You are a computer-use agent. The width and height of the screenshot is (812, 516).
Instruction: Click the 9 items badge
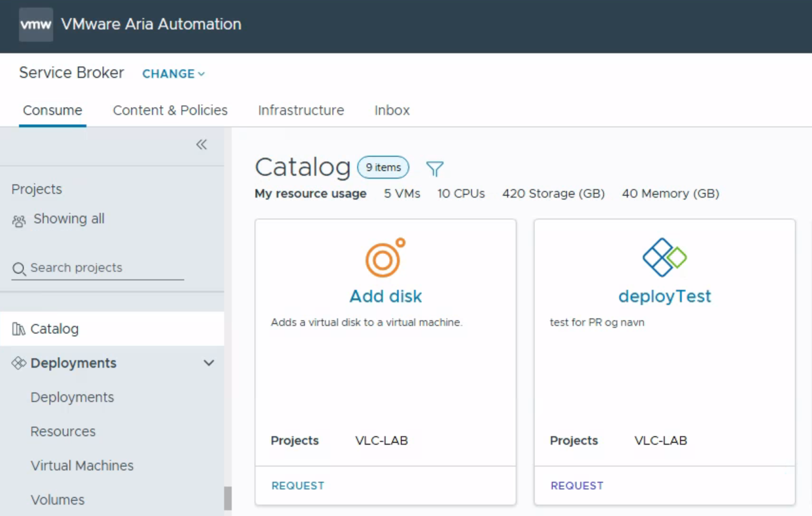(383, 167)
